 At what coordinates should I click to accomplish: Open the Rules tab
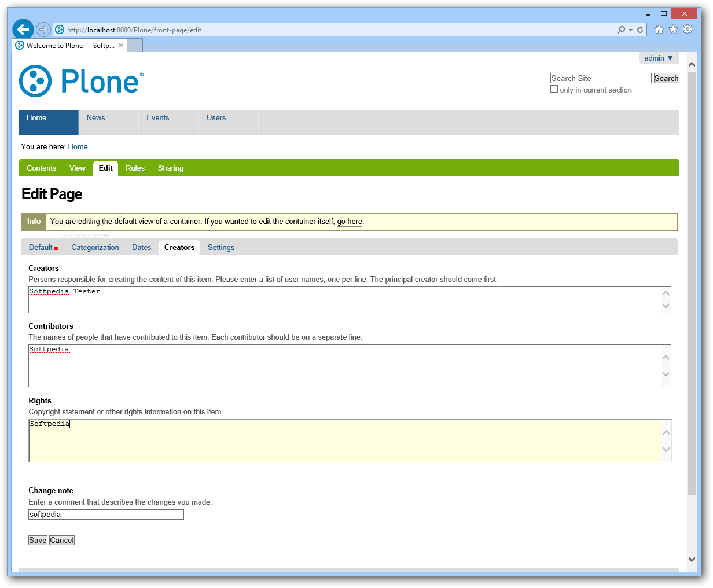click(135, 168)
